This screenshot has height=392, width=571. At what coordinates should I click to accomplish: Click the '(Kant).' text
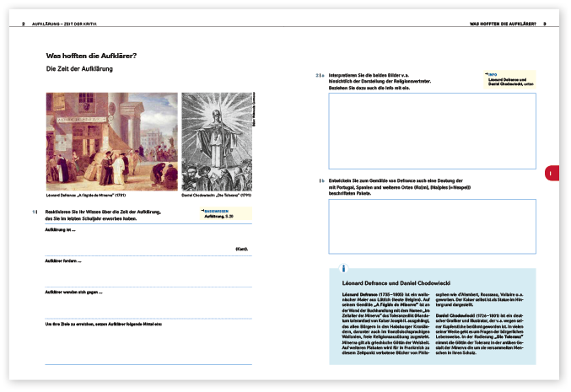pos(241,249)
